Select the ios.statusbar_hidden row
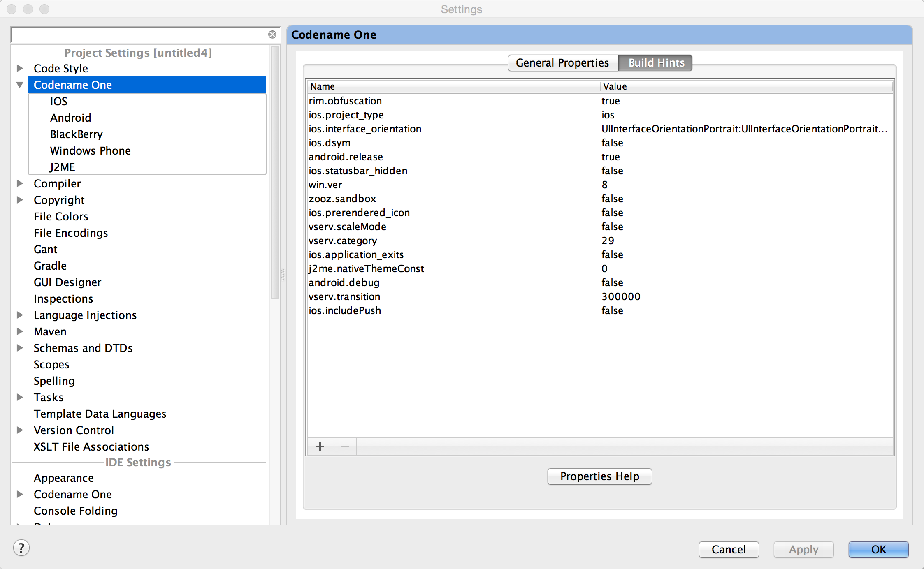This screenshot has height=569, width=924. (600, 171)
